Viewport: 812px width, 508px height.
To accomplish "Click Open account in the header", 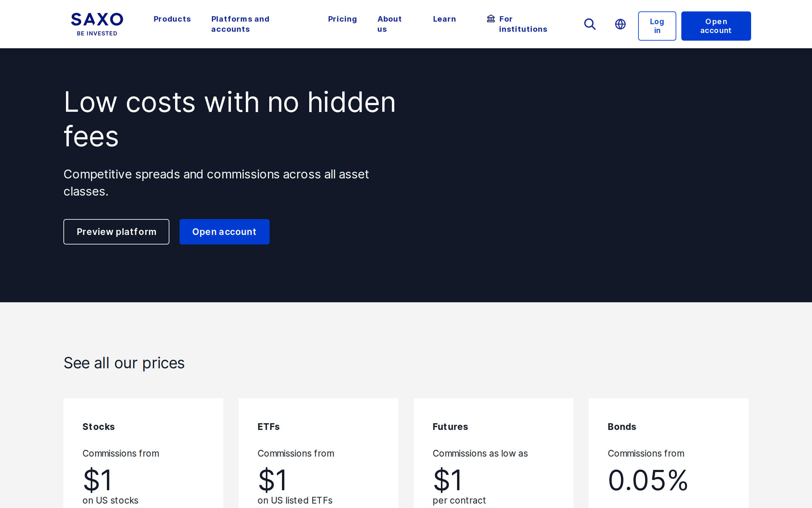I will point(716,26).
